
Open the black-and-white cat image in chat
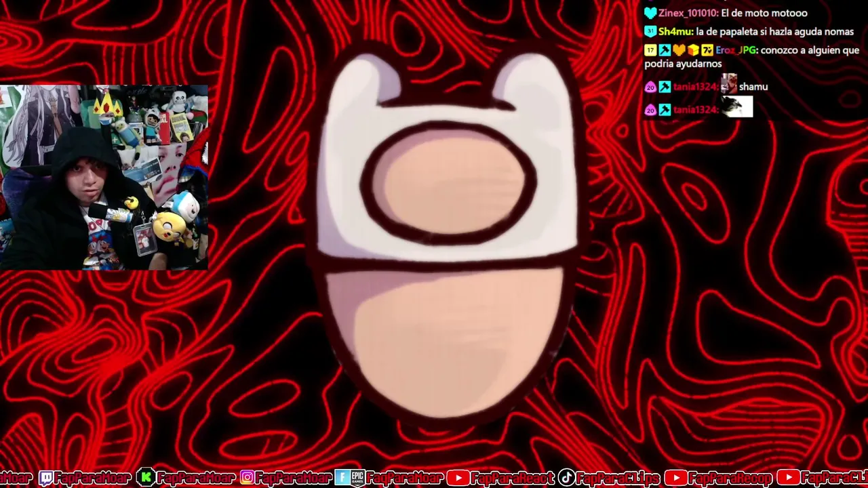[737, 106]
